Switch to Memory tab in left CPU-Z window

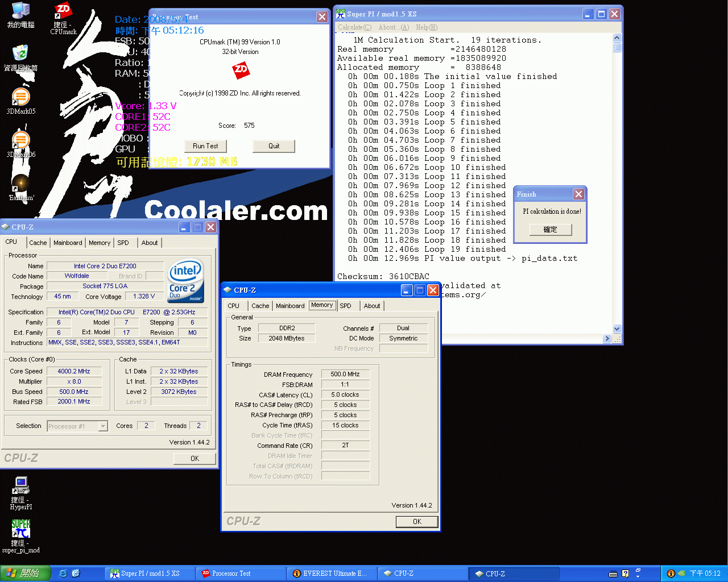tap(100, 243)
